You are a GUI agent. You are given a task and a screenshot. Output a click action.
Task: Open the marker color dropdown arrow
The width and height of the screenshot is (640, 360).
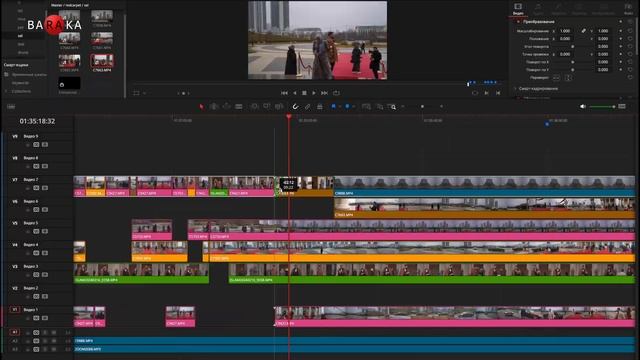[353, 107]
